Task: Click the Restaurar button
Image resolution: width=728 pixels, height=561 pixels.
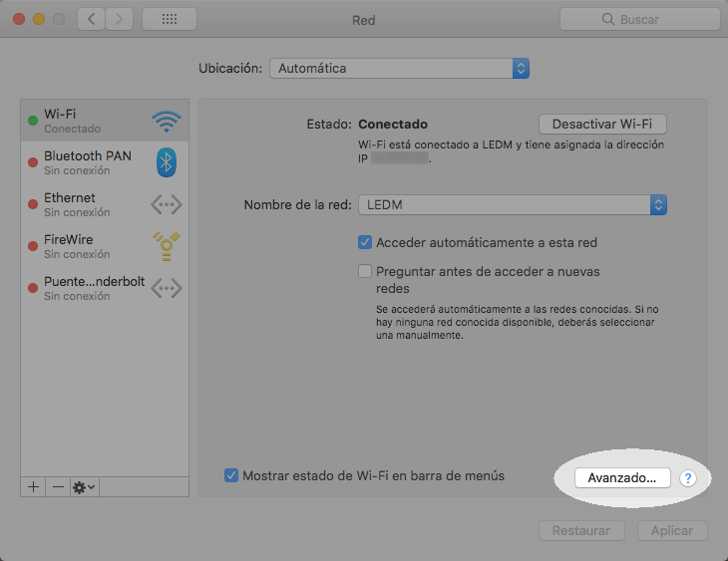Action: coord(581,530)
